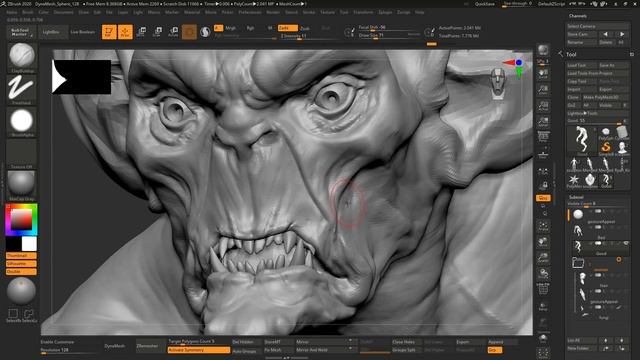The width and height of the screenshot is (640, 360).
Task: Click the Bool Tool Master button
Action: 20,32
